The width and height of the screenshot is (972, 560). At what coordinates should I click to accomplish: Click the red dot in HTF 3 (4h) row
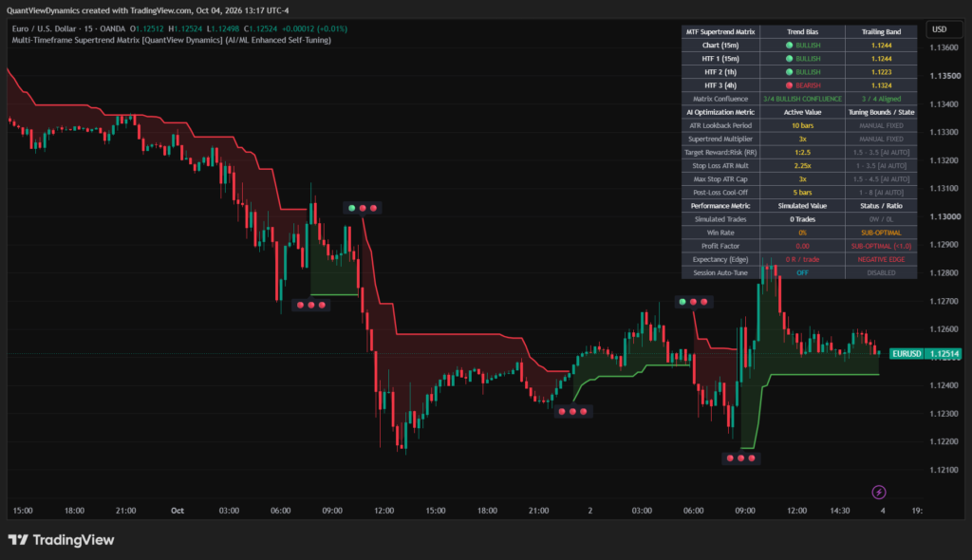coord(789,85)
